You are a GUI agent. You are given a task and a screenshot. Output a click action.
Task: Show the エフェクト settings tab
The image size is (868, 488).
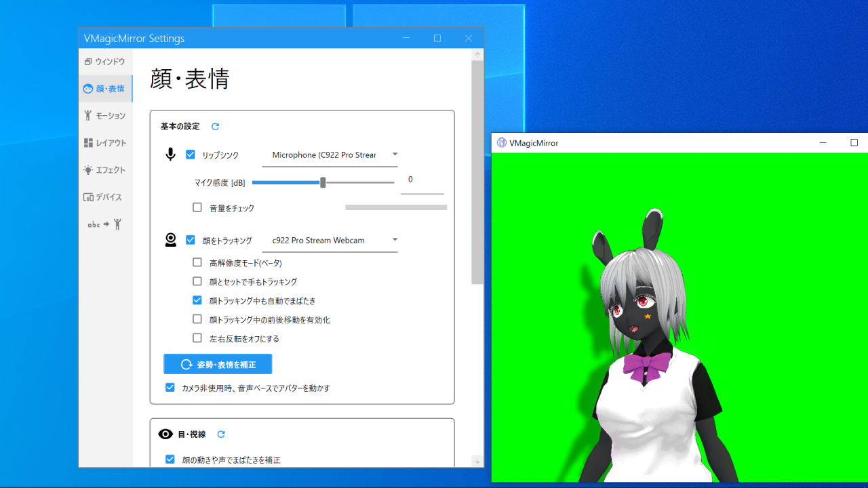[105, 170]
